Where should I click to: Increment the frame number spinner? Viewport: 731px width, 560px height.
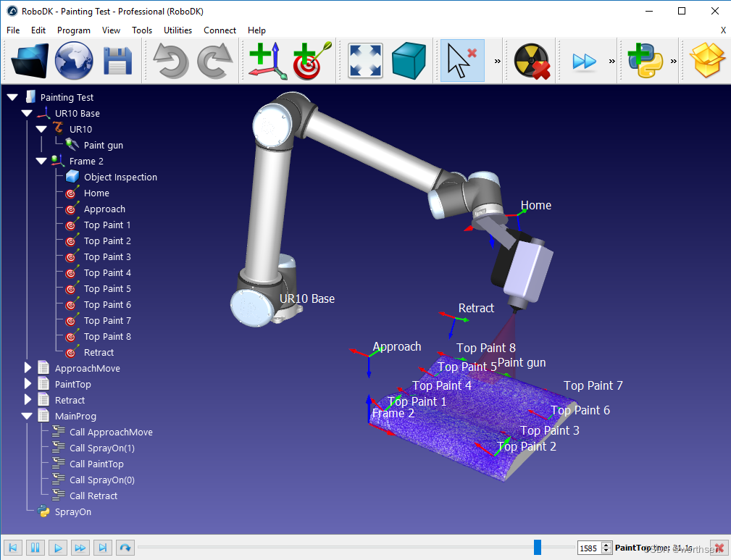click(x=606, y=545)
